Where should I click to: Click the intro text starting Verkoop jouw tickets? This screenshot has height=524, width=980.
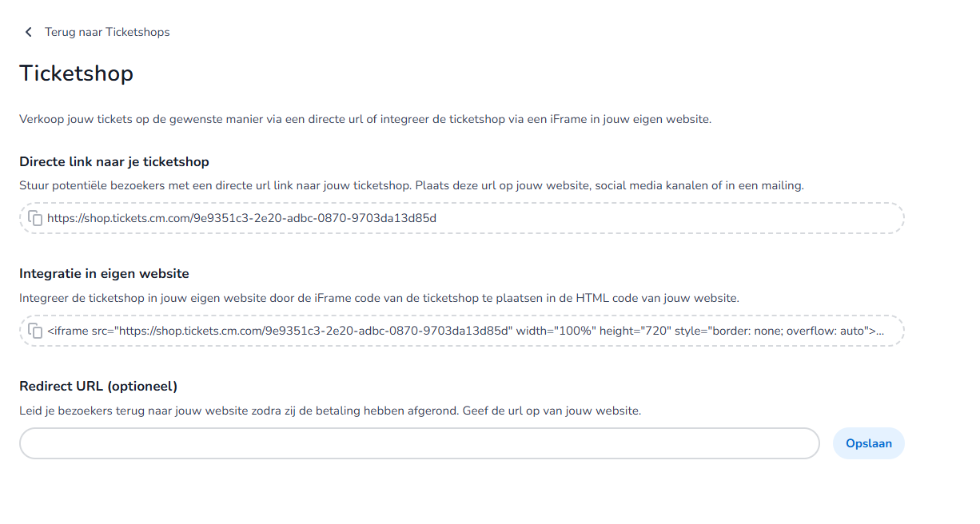point(365,120)
